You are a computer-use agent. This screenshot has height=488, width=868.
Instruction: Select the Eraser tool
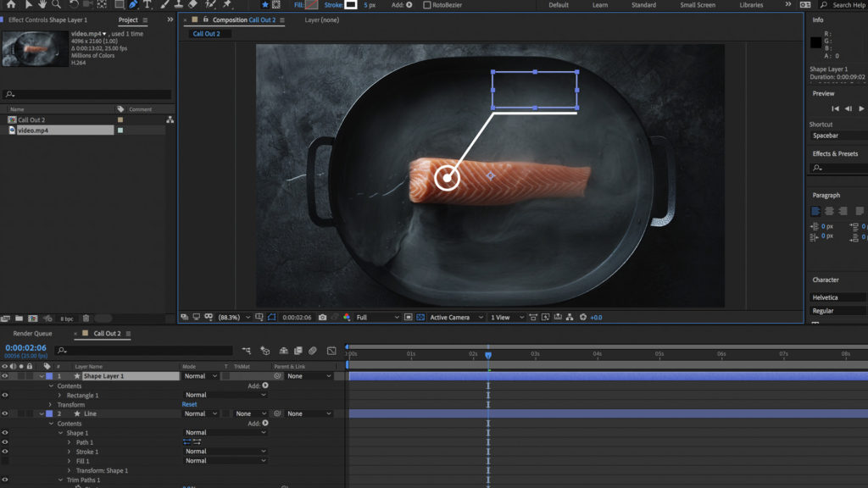(x=192, y=4)
